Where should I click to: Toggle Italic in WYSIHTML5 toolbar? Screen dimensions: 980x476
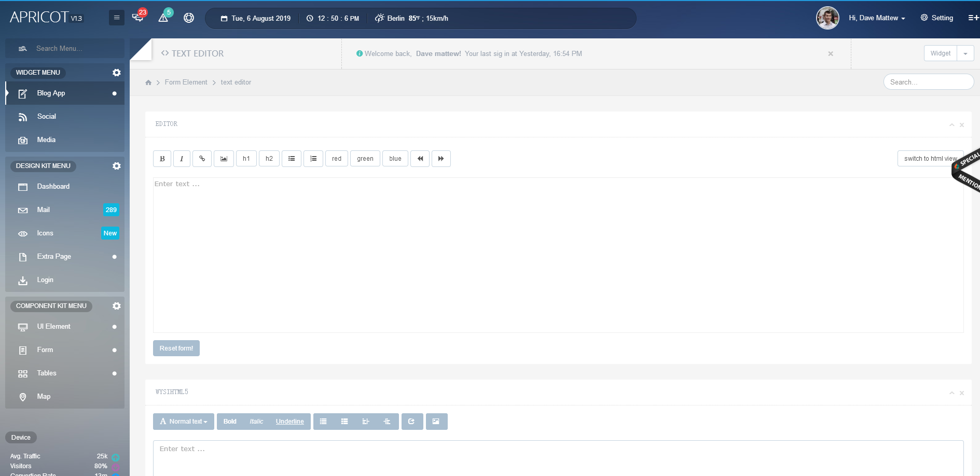click(256, 422)
